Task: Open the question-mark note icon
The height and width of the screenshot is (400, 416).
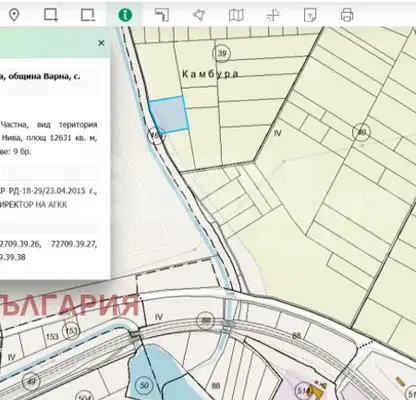Action: [310, 15]
